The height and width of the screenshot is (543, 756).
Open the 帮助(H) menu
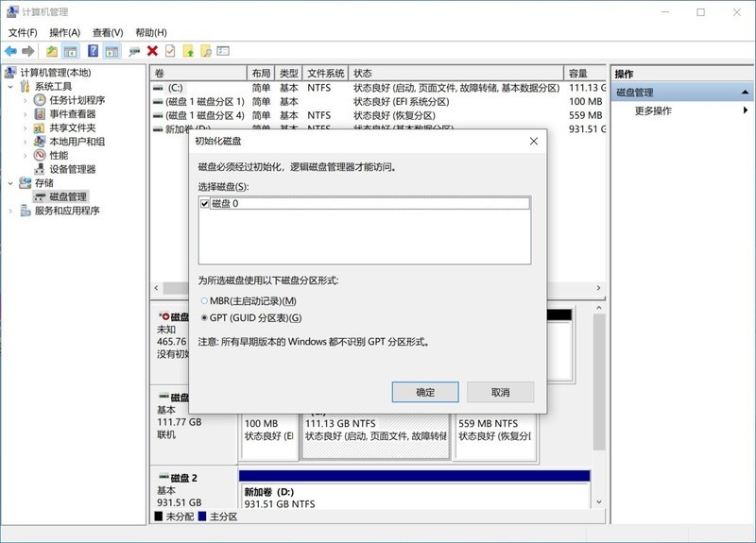coord(151,32)
